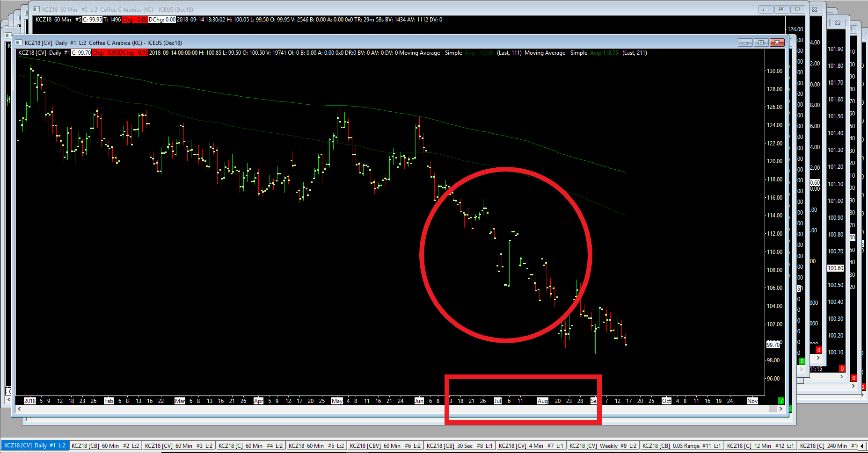Viewport: 868px width, 453px height.
Task: Click the Daily chart title bar text
Action: coord(103,43)
